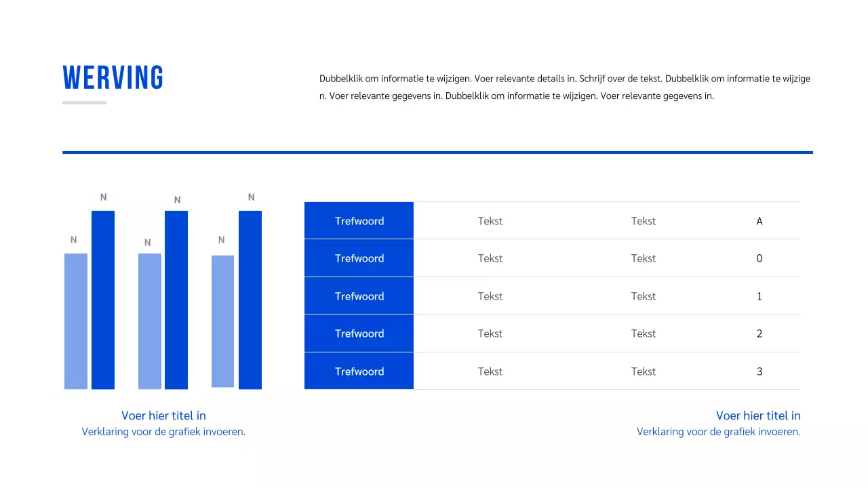Image resolution: width=868 pixels, height=488 pixels.
Task: Click the table cell containing the letter A
Action: tap(759, 221)
